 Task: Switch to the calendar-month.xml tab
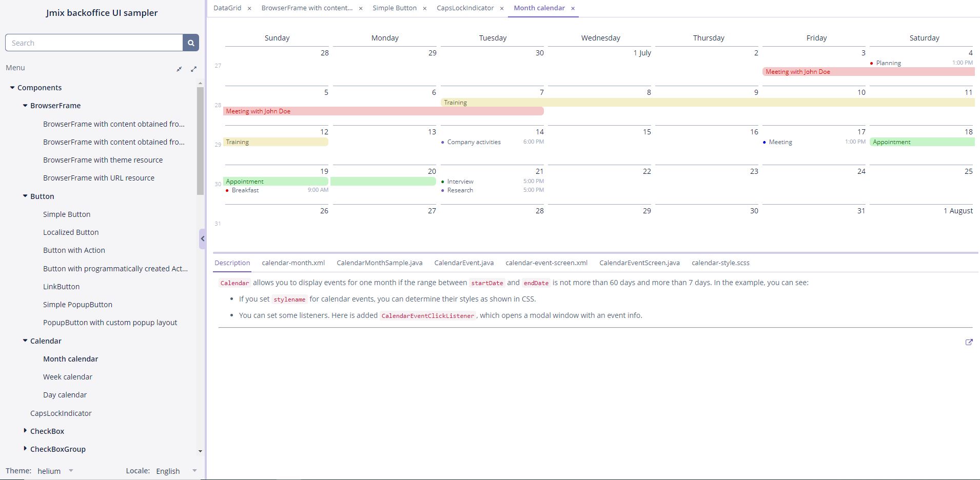point(293,263)
